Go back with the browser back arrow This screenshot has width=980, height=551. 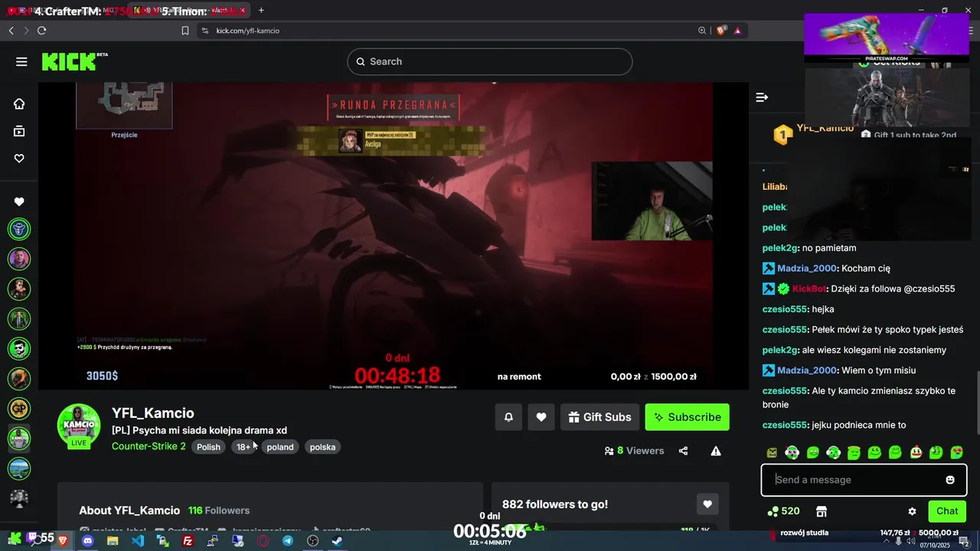pos(11,31)
